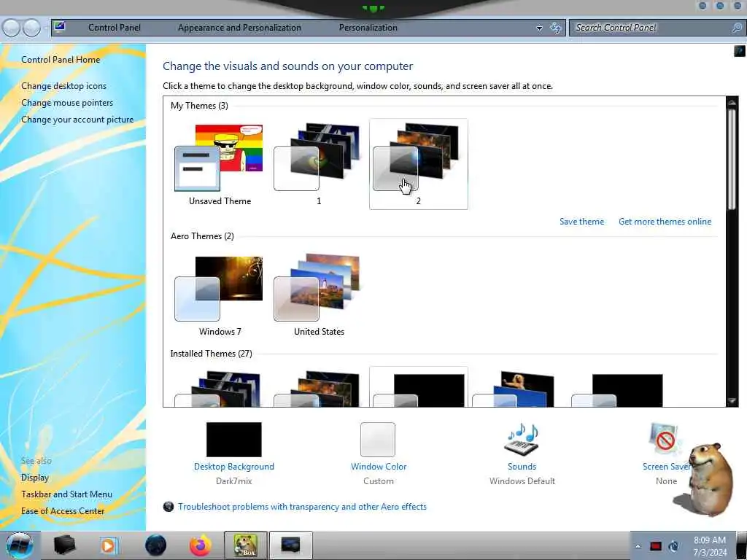Open Ease of Access Center link

tap(63, 511)
